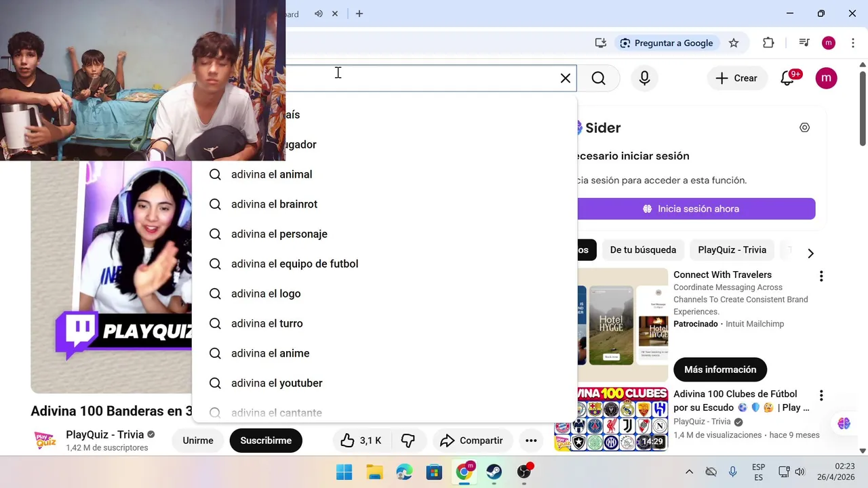868x488 pixels.
Task: Open File Explorer from taskbar
Action: pyautogui.click(x=374, y=472)
